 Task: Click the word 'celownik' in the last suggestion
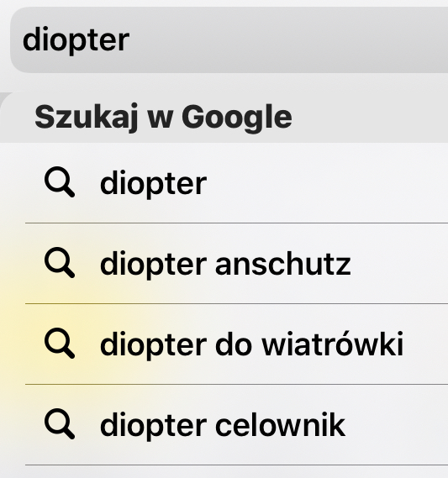280,425
